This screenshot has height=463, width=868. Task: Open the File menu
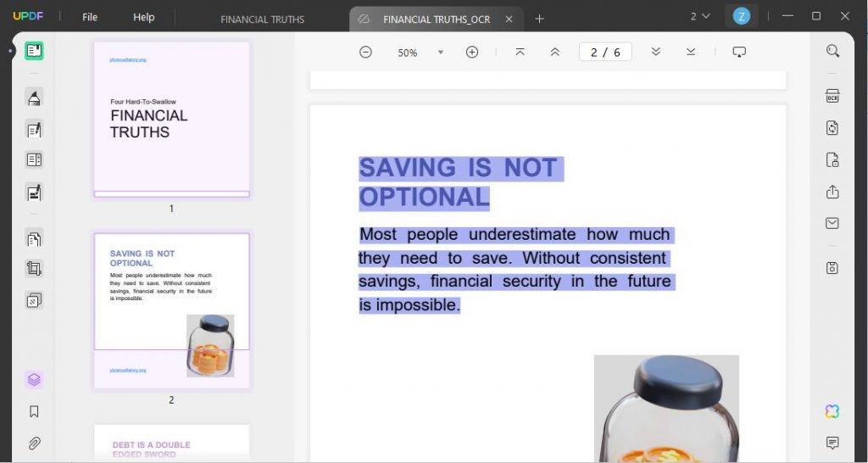90,17
